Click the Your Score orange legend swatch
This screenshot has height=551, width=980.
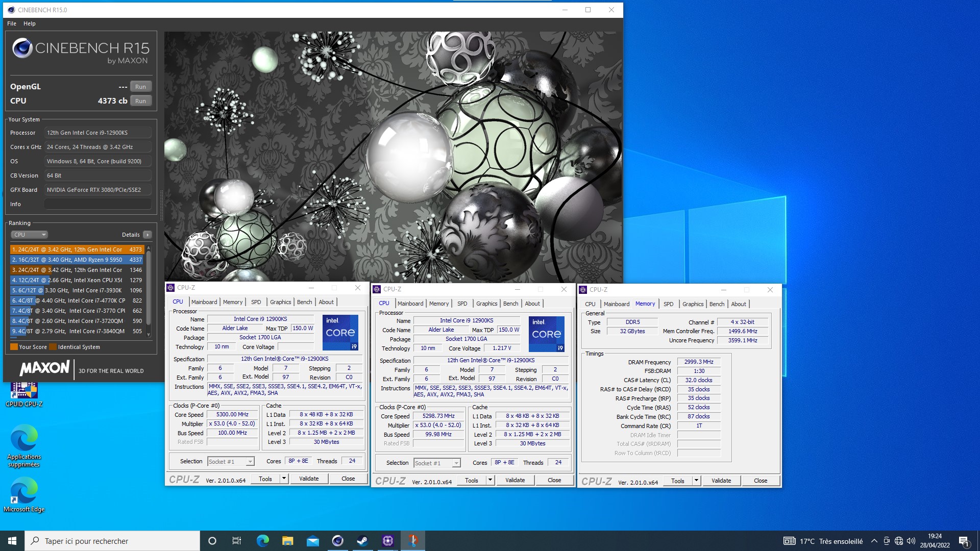14,347
